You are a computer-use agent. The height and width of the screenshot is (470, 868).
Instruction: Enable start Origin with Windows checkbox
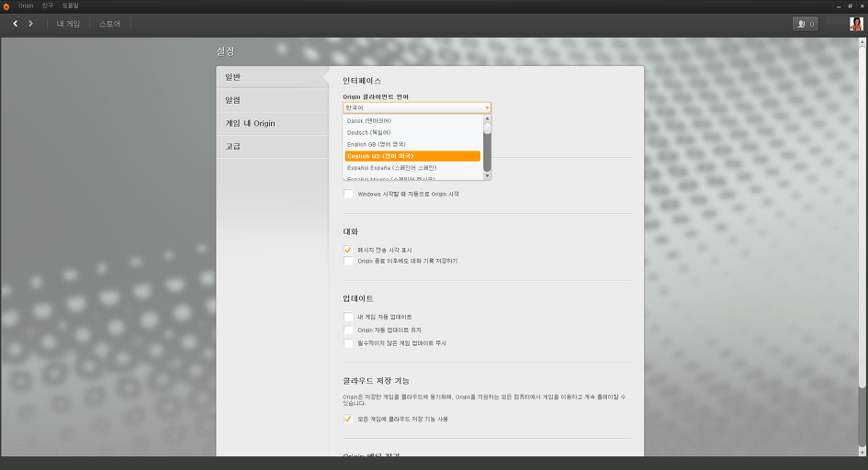point(348,194)
